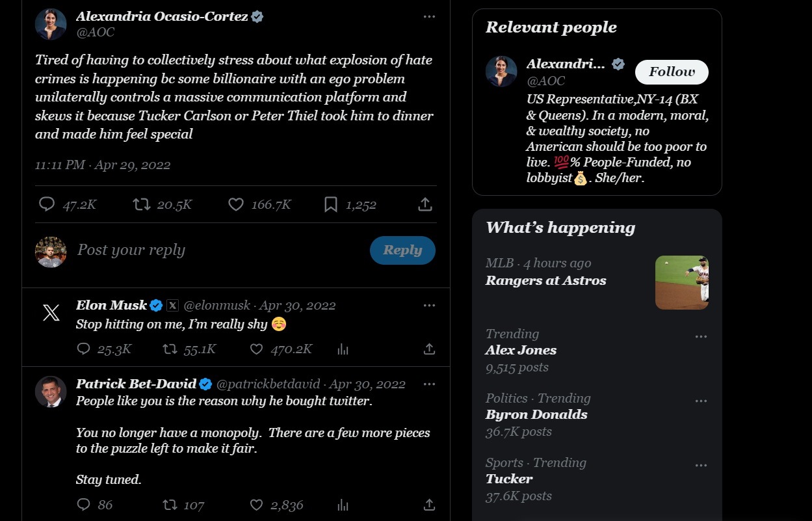Open options for Byron Donalds trend
Screen dimensions: 812x521
(x=701, y=401)
